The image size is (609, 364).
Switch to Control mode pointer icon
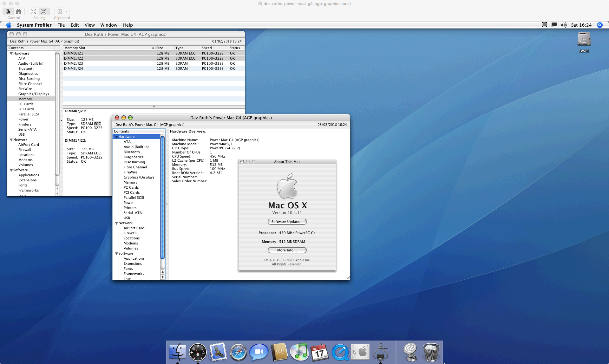(8, 11)
